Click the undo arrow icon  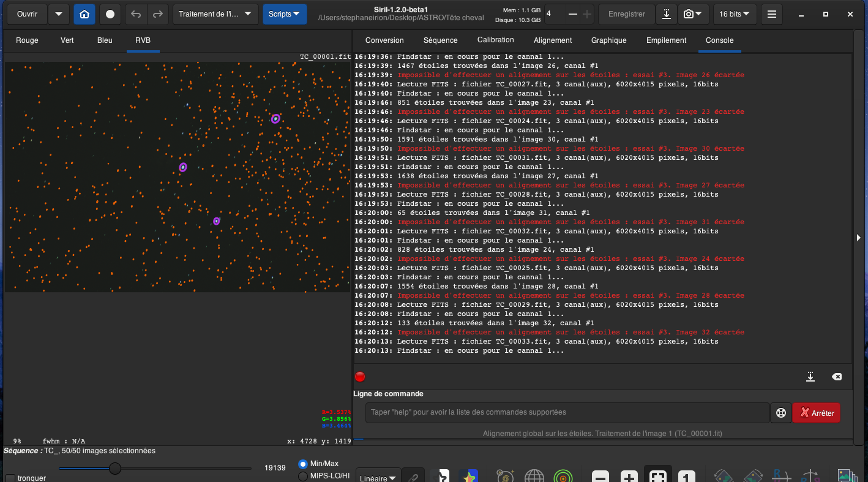click(136, 14)
